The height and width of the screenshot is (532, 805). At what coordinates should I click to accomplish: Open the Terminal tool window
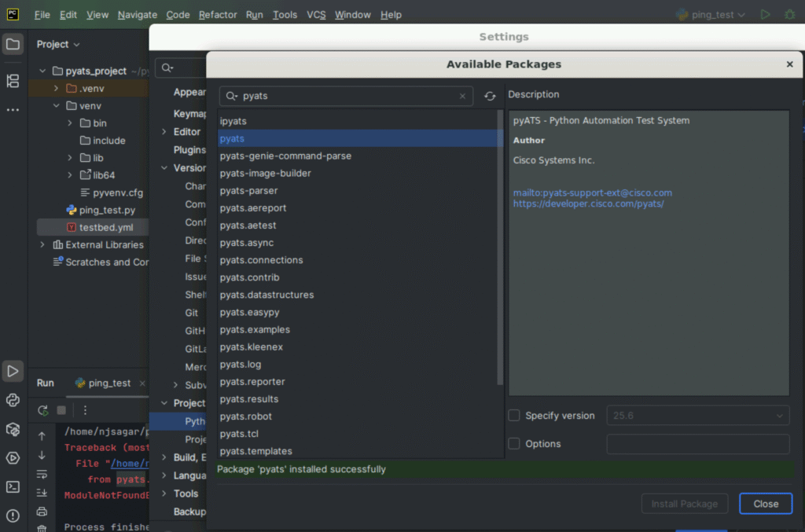pyautogui.click(x=13, y=486)
